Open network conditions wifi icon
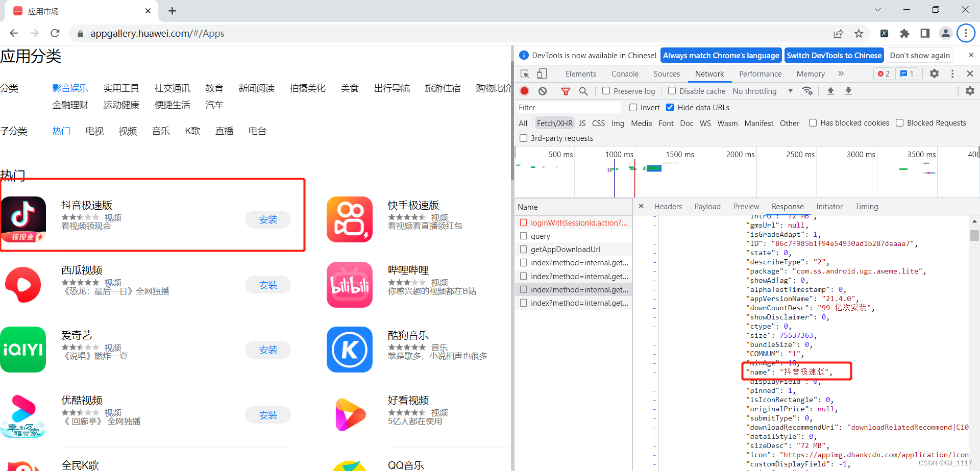Screen dimensions: 980x471 point(807,91)
